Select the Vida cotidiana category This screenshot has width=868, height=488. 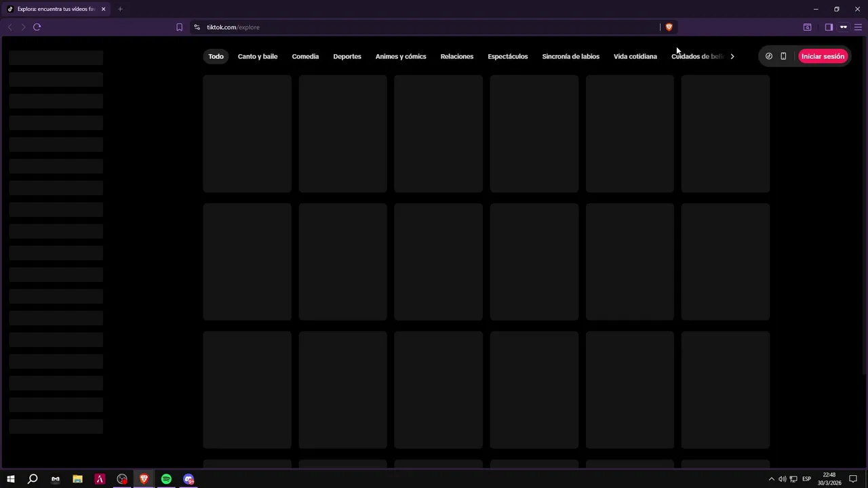click(x=635, y=56)
